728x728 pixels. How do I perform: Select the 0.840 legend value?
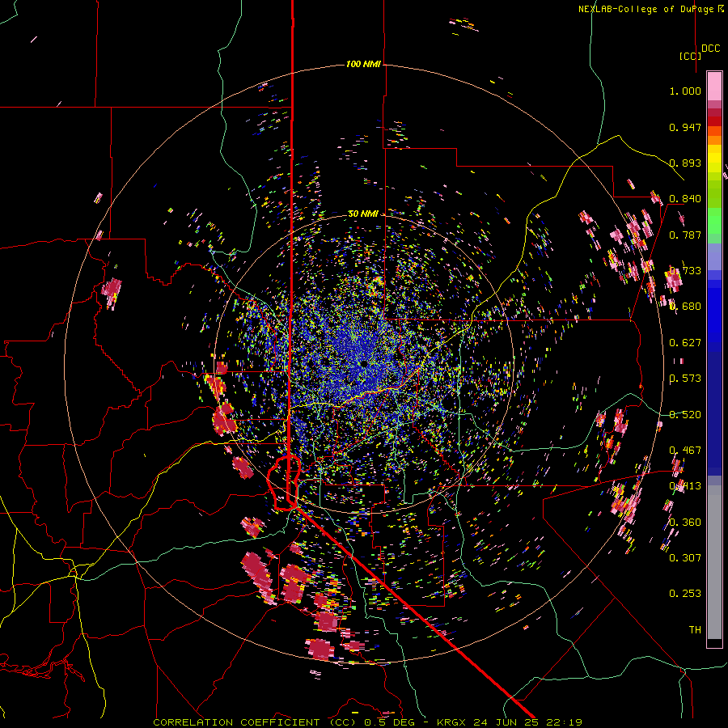(x=685, y=199)
